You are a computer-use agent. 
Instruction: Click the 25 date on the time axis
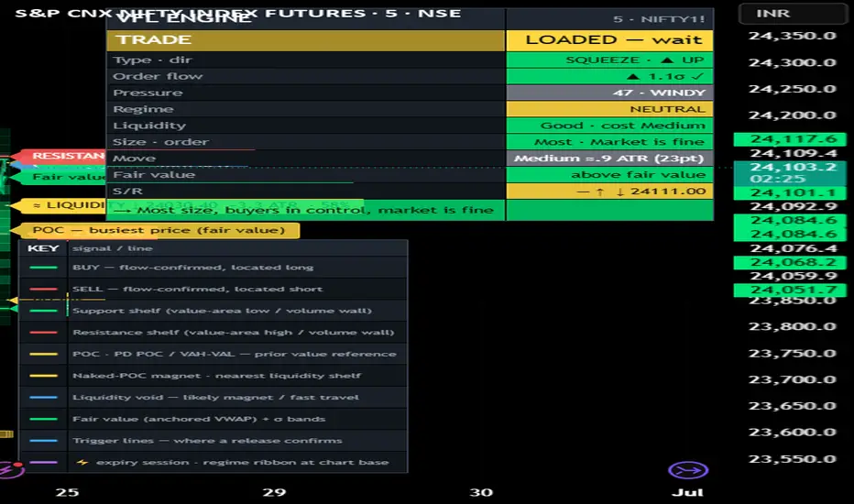point(67,493)
